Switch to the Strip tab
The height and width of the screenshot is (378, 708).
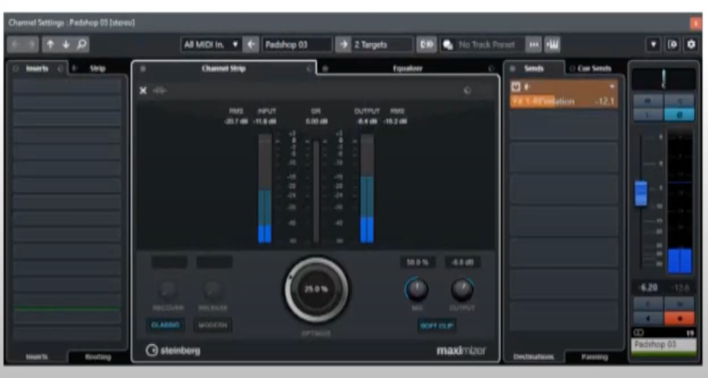98,68
